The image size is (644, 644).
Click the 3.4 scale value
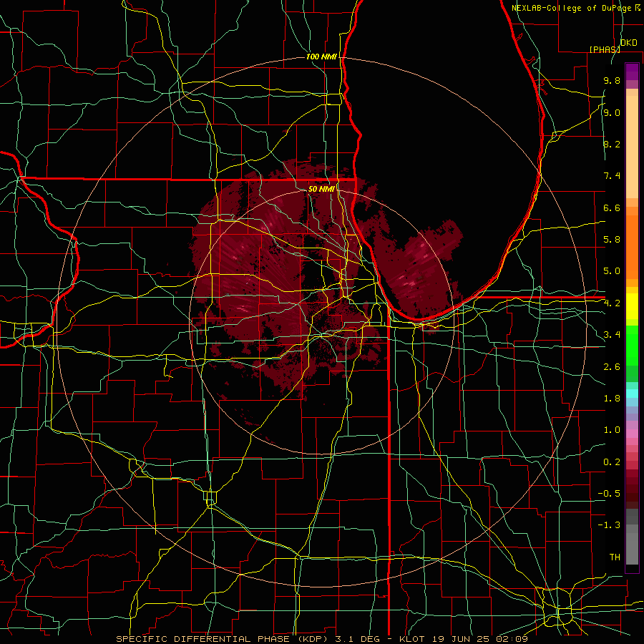pyautogui.click(x=612, y=335)
